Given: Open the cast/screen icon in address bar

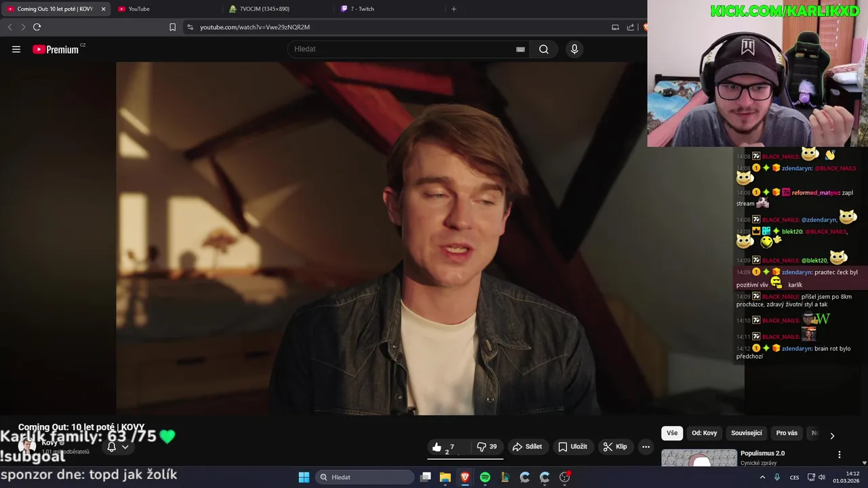Looking at the screenshot, I should (615, 27).
